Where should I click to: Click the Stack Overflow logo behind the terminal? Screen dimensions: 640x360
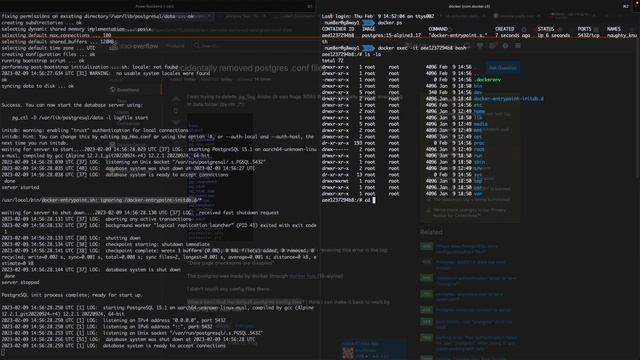(134, 46)
